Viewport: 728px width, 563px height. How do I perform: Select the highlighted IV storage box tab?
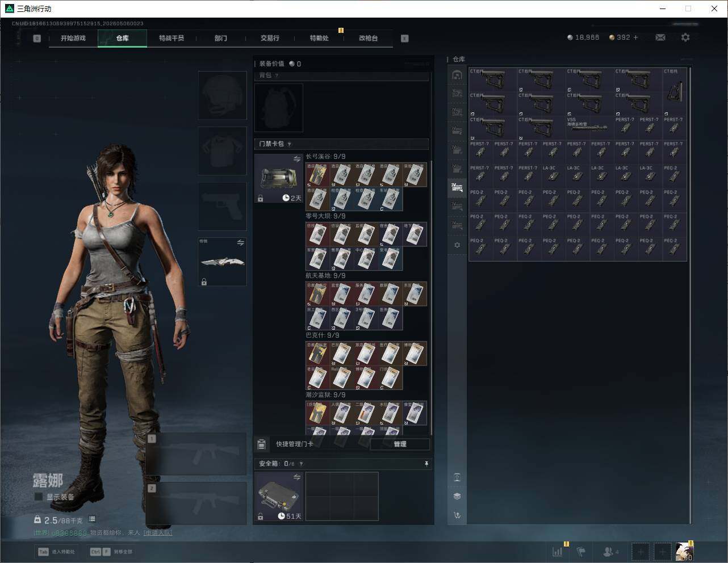click(457, 187)
